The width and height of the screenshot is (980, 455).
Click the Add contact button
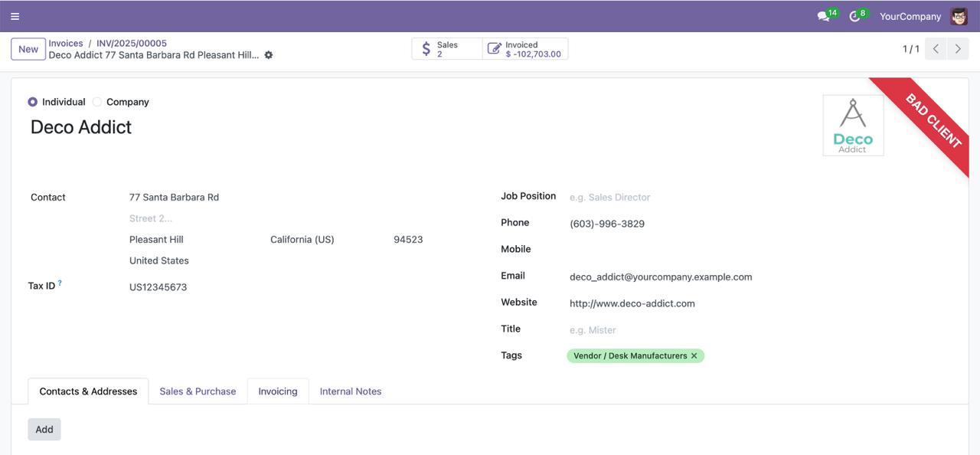click(x=44, y=430)
